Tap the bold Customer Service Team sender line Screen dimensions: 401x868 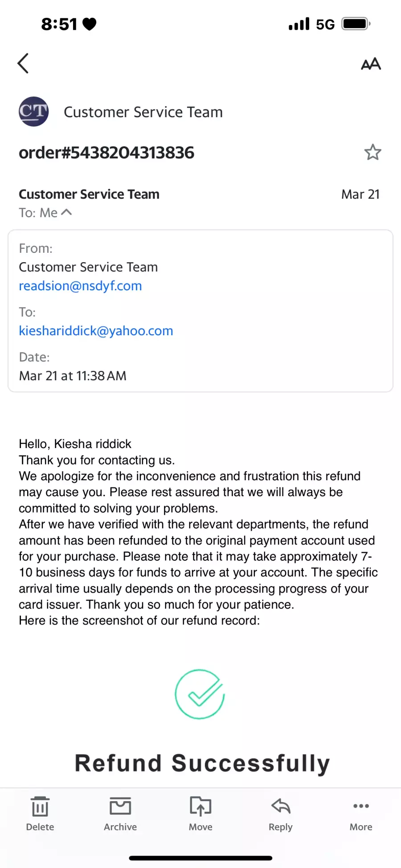pos(89,194)
